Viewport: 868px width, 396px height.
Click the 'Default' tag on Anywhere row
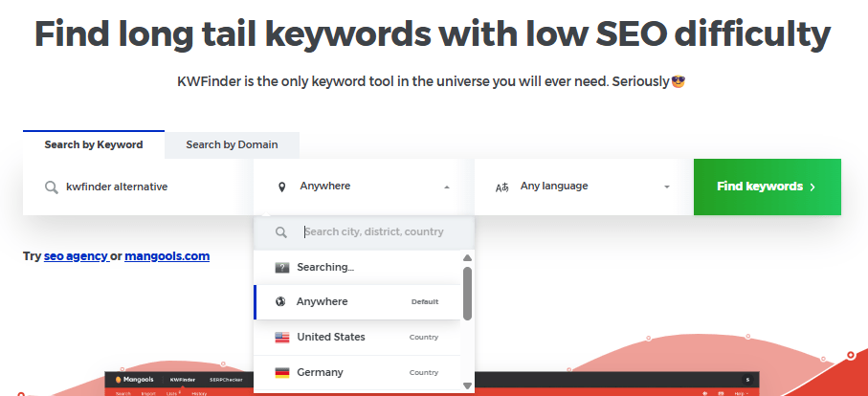point(425,302)
